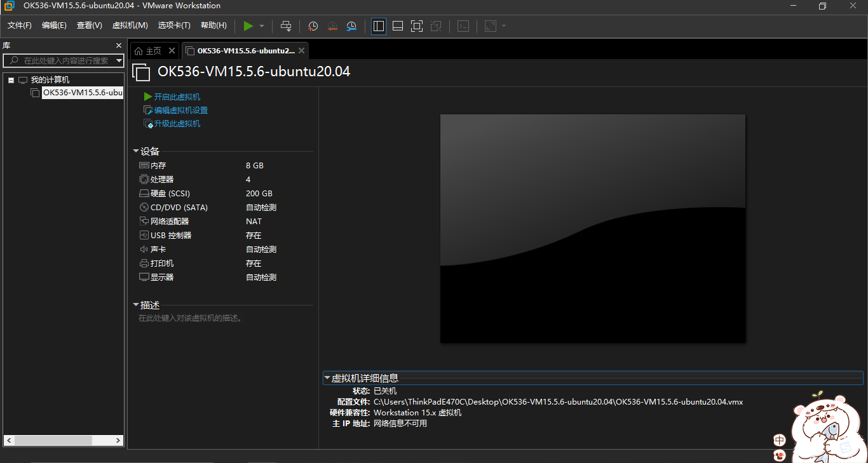This screenshot has width=868, height=463.
Task: Click the VM screen preview thumbnail
Action: pyautogui.click(x=593, y=229)
